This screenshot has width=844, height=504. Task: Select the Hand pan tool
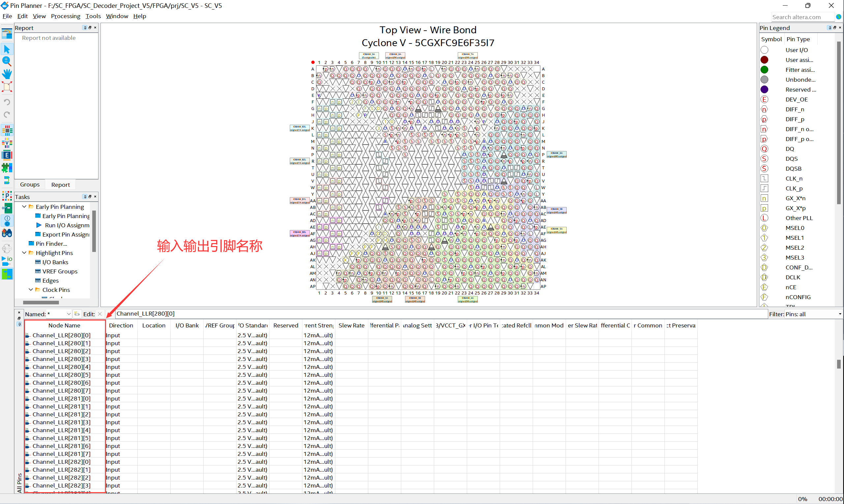coord(7,74)
